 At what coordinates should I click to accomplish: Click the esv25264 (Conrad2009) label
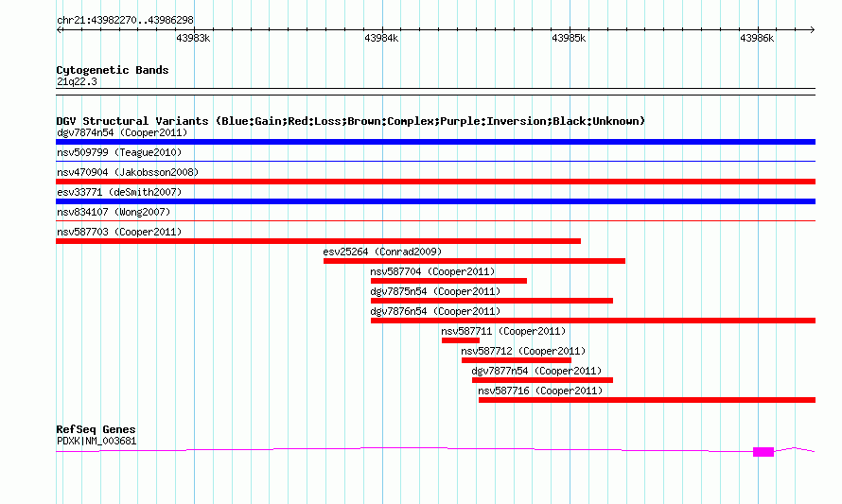pos(382,252)
